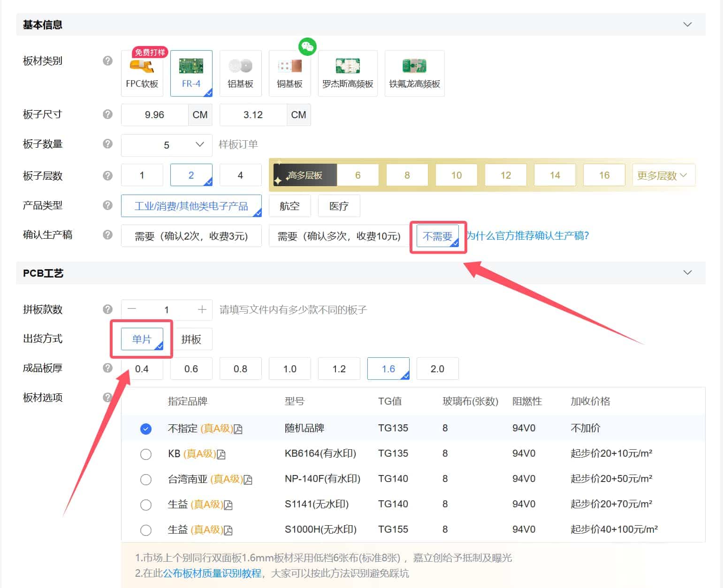The width and height of the screenshot is (723, 588).
Task: Open help tip next to 确认生产稿
Action: 107,235
